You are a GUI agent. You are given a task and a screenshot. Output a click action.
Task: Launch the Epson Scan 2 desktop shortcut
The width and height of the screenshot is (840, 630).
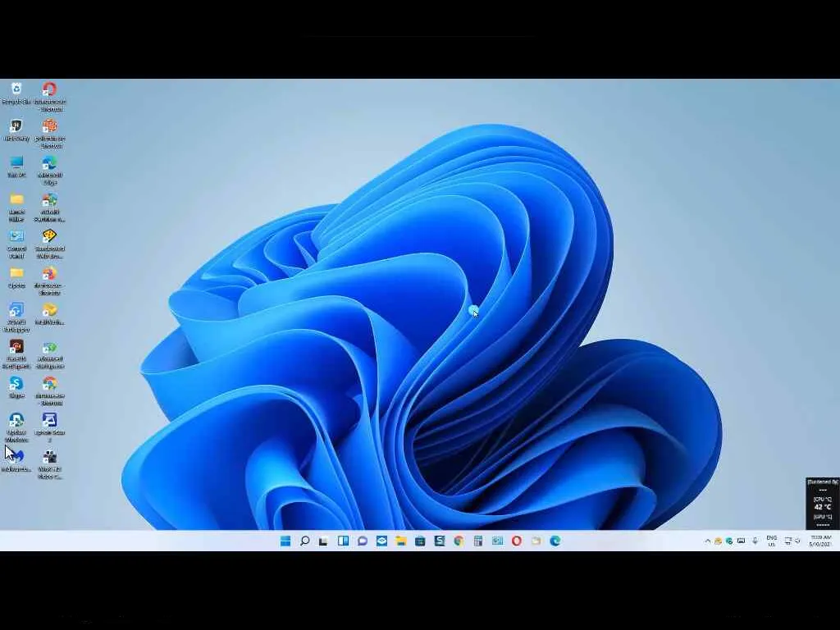click(x=49, y=427)
